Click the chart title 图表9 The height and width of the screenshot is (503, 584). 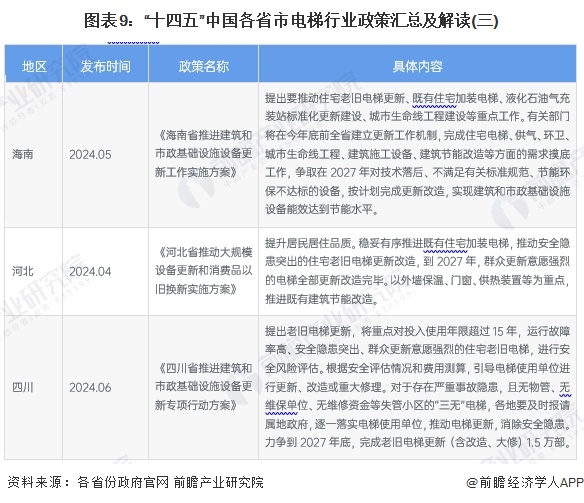pyautogui.click(x=291, y=20)
